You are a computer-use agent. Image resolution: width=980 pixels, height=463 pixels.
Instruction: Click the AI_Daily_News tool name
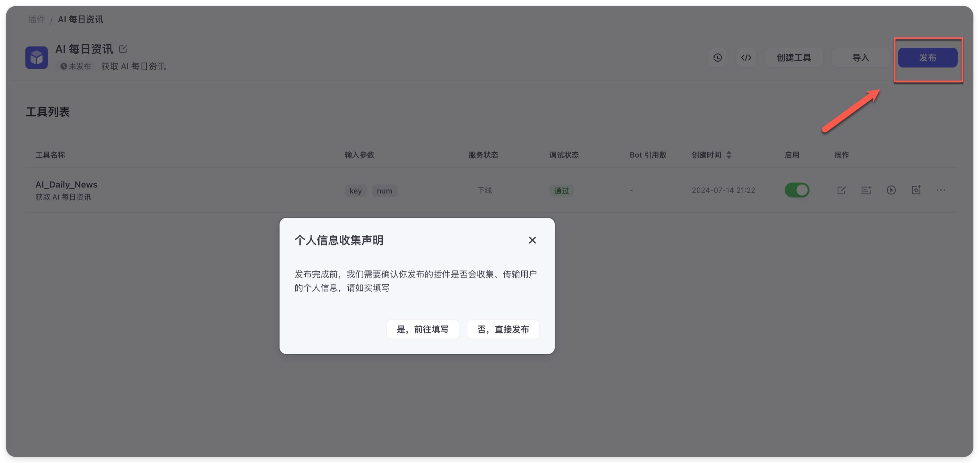click(x=66, y=184)
